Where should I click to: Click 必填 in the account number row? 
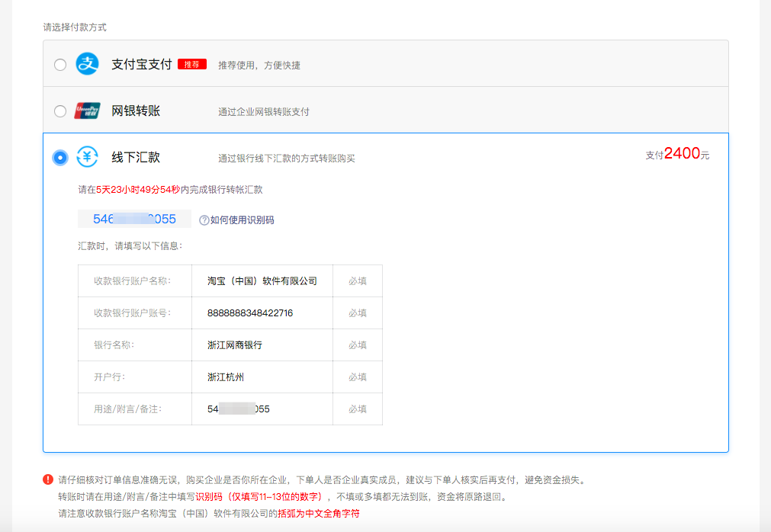(358, 313)
